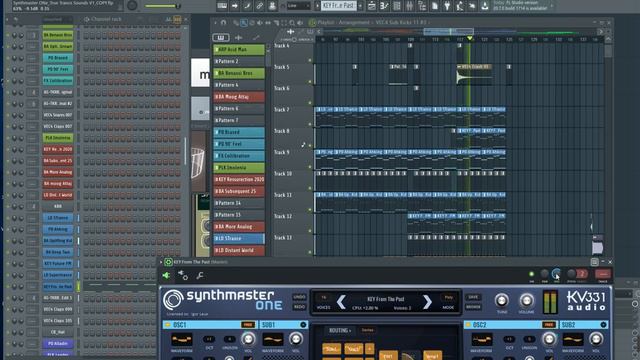
Task: Click the detach icon in plugin title bar
Action: (594, 262)
